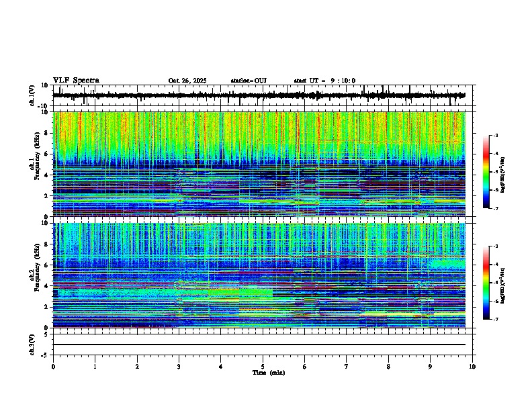
Task: Click the ch.3(V) flat line trace
Action: click(x=259, y=345)
